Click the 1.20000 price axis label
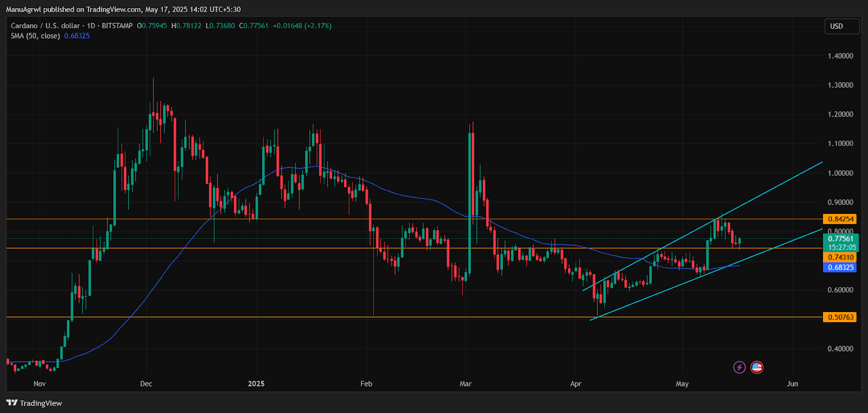This screenshot has width=868, height=413. pos(840,115)
